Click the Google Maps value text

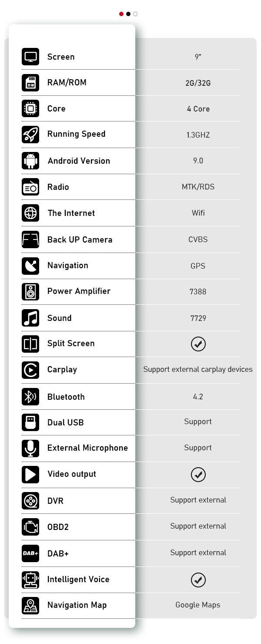[198, 605]
